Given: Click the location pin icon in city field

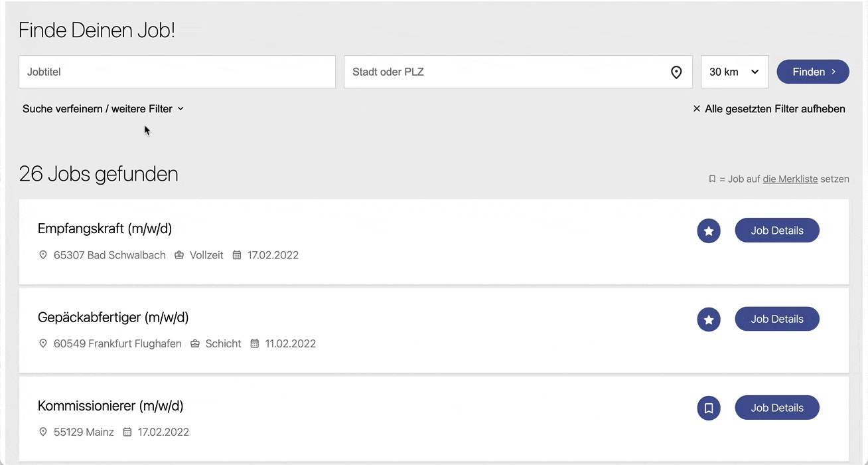Looking at the screenshot, I should click(676, 72).
